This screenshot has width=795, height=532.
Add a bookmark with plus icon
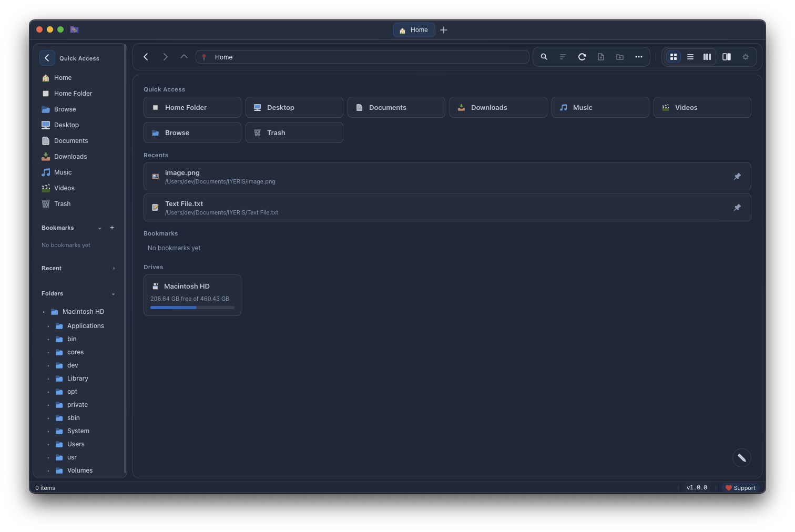coord(112,228)
